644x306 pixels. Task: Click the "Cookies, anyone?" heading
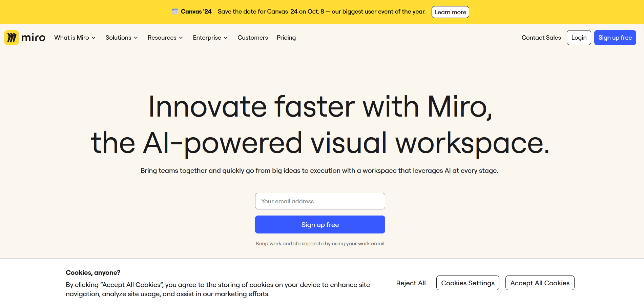point(93,272)
